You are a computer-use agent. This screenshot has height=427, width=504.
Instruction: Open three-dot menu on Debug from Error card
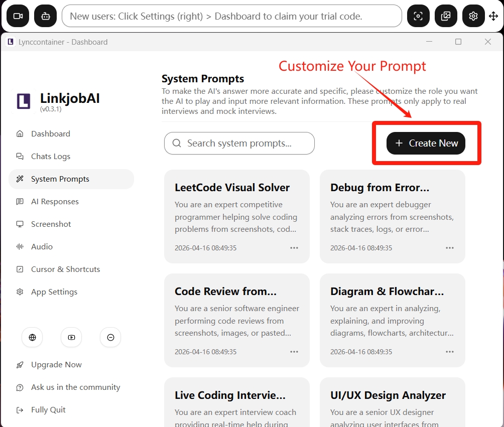[450, 248]
